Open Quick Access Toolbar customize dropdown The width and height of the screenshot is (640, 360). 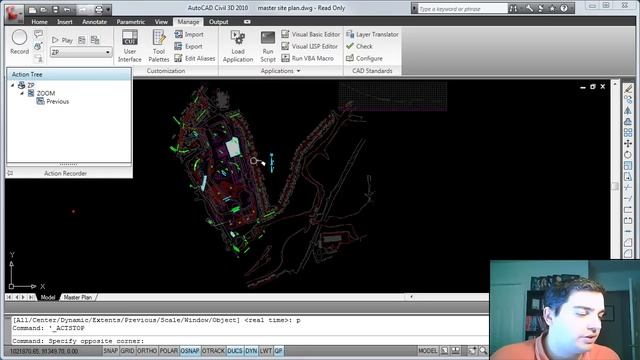pos(108,9)
